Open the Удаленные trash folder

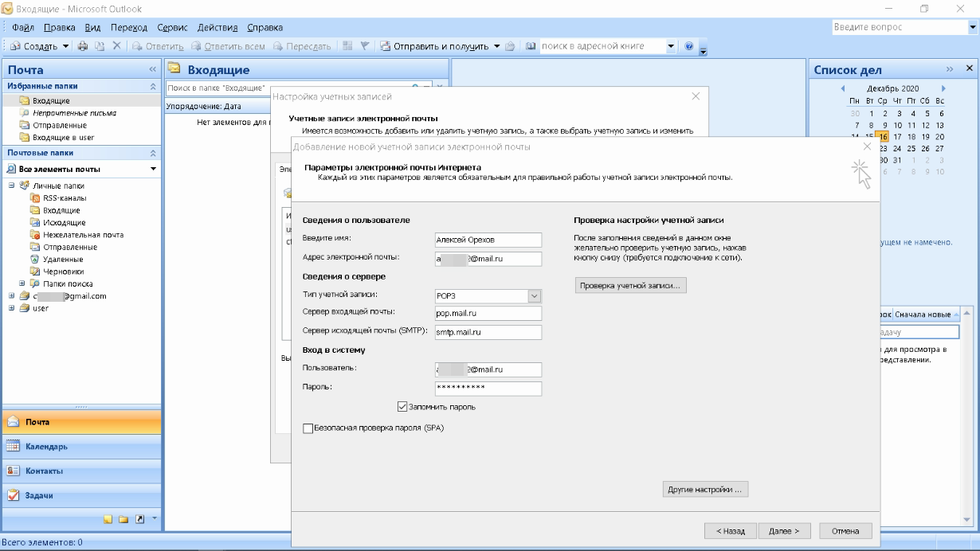(63, 259)
